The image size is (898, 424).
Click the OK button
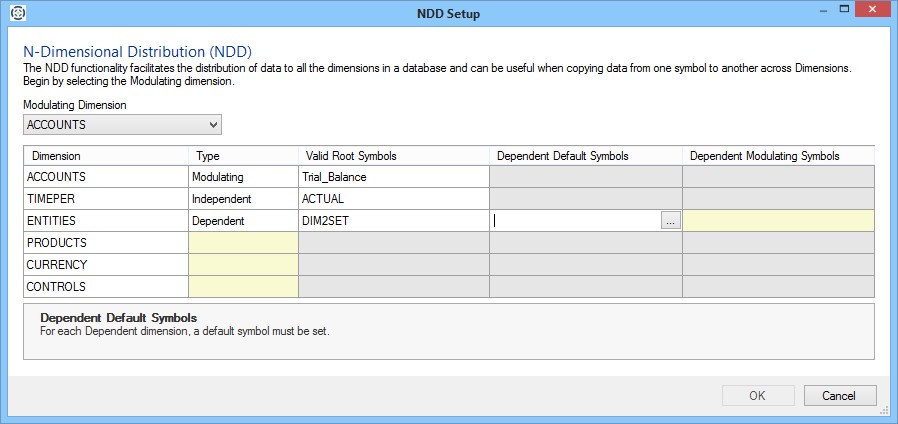point(758,395)
